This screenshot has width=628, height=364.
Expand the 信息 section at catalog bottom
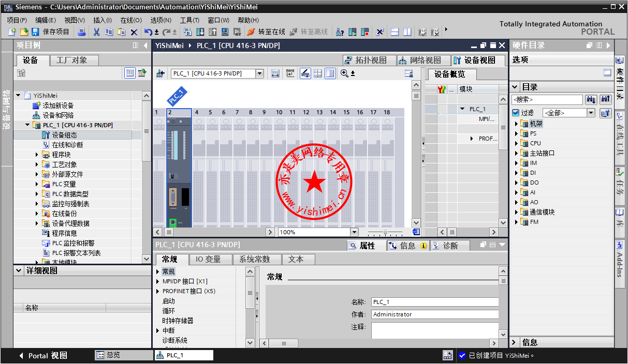(x=515, y=342)
